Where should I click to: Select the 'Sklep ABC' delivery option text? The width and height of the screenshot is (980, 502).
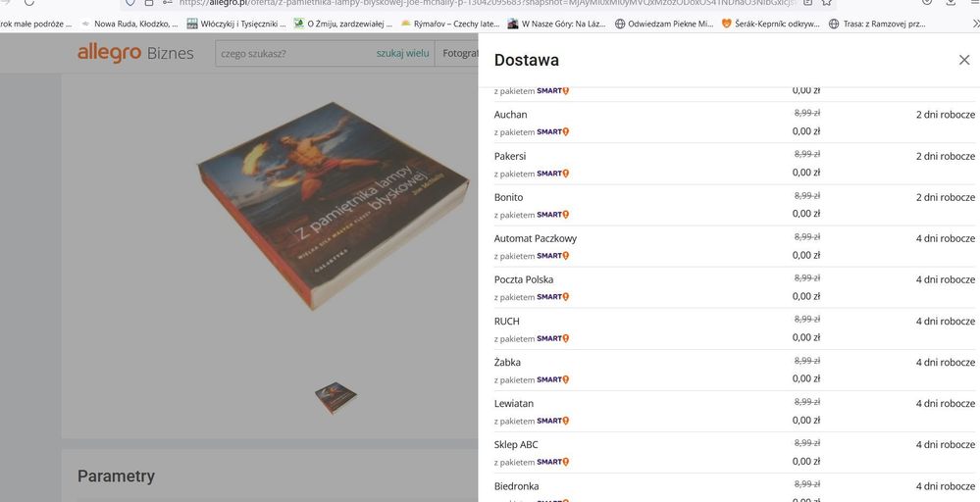[516, 444]
